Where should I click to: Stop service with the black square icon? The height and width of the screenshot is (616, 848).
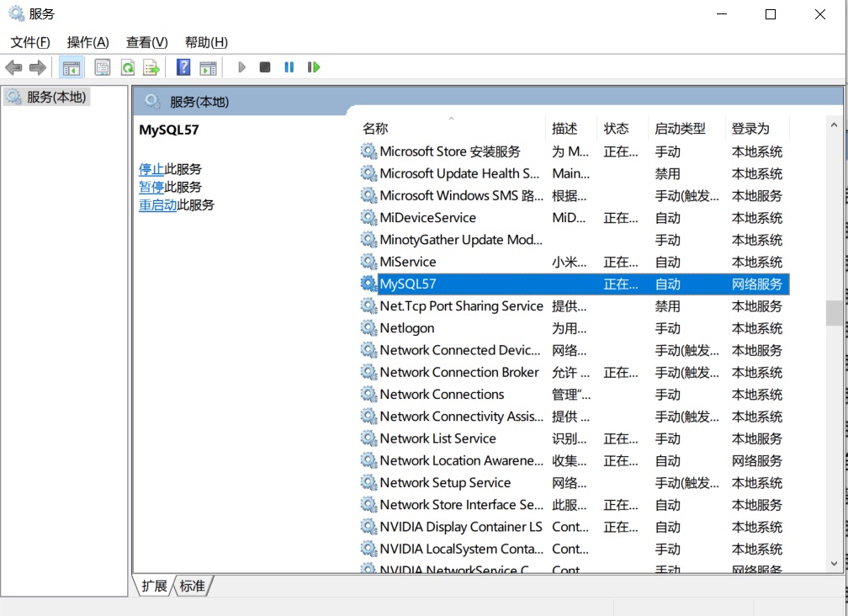[x=264, y=67]
